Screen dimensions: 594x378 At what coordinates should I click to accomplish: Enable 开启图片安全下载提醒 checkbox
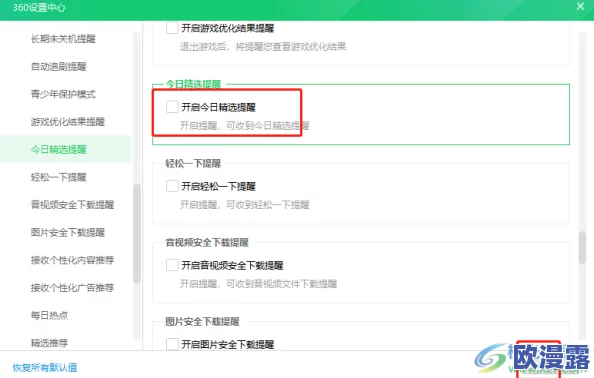(172, 344)
